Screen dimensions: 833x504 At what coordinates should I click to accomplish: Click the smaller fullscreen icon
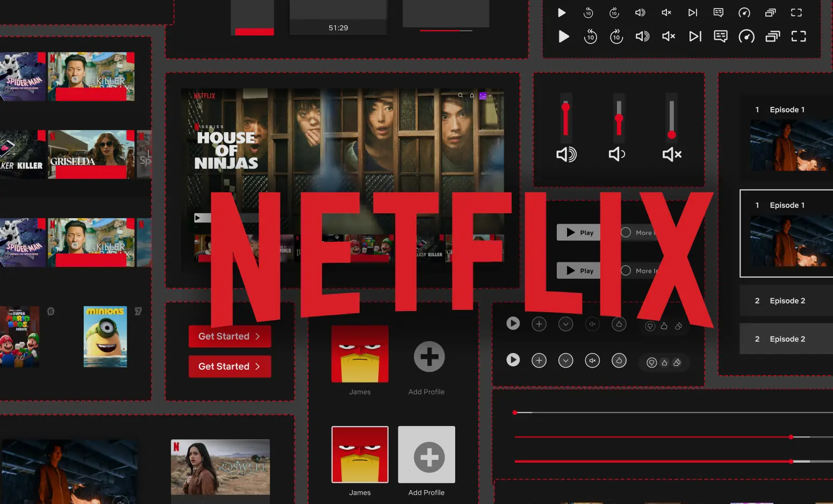[796, 12]
